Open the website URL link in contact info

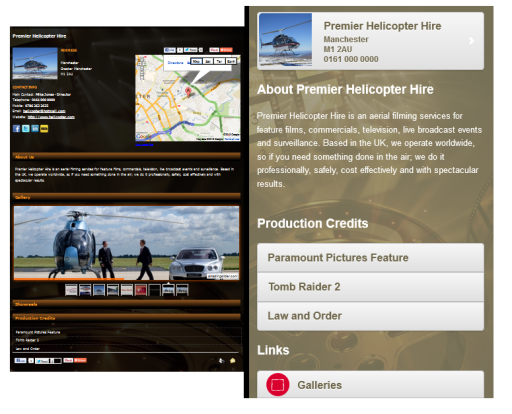point(51,117)
